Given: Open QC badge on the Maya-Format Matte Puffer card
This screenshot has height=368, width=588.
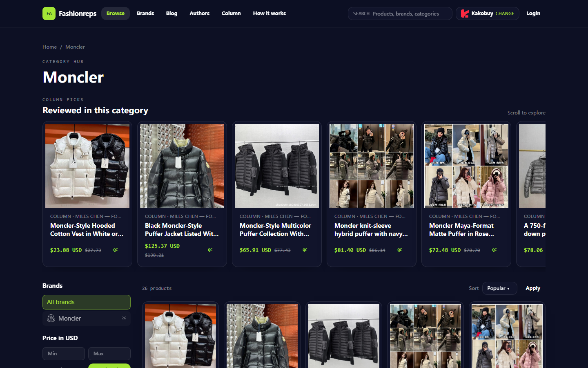Looking at the screenshot, I should [x=494, y=250].
